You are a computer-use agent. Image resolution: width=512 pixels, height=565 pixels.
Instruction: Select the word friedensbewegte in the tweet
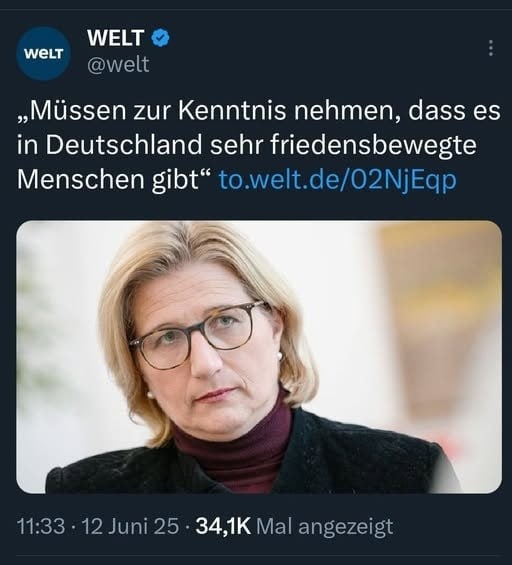pos(373,146)
